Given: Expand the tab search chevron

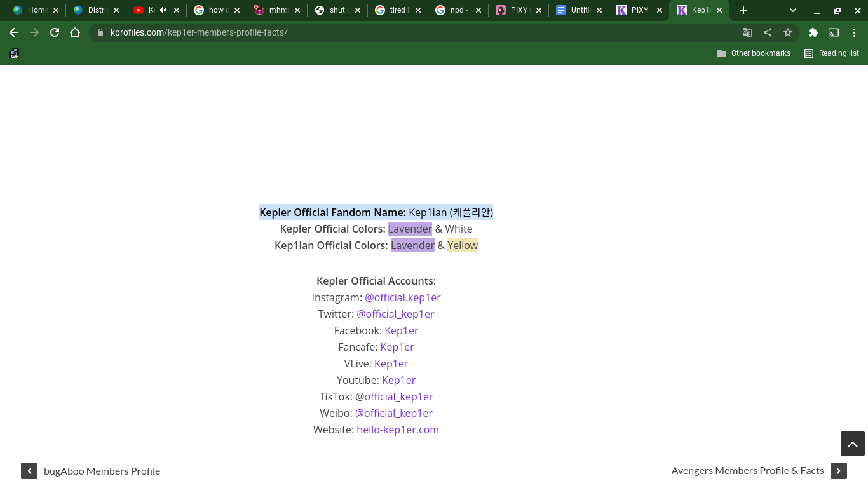Looking at the screenshot, I should (793, 10).
